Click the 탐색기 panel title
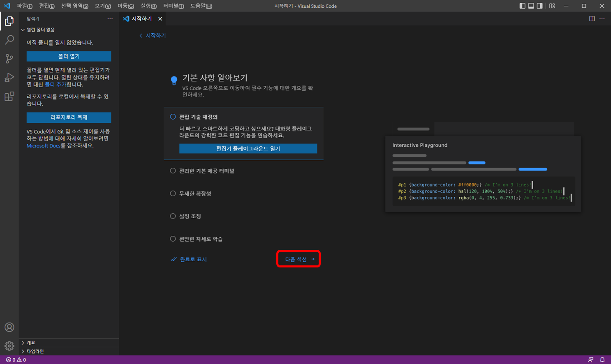This screenshot has height=364, width=611. tap(33, 19)
